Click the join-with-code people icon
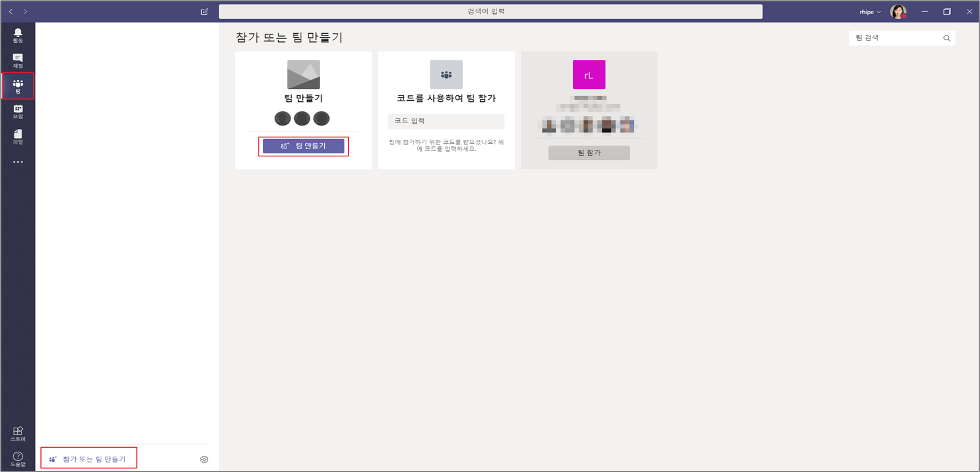The width and height of the screenshot is (980, 472). click(446, 75)
